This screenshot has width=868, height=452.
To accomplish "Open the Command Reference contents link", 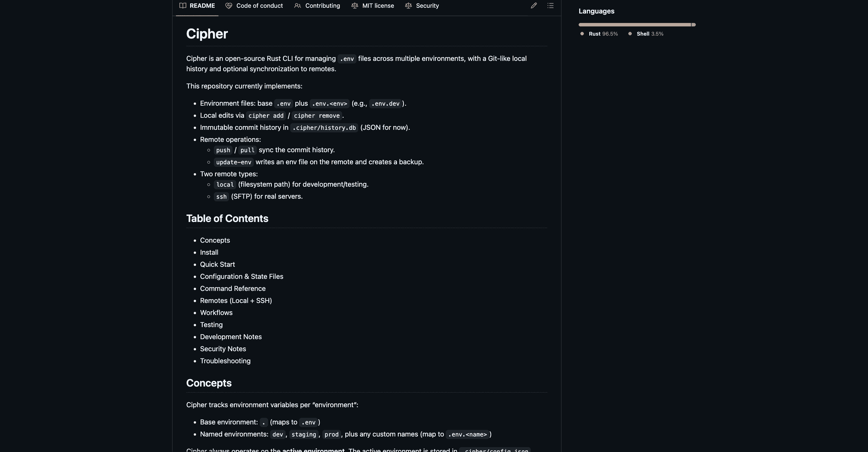I will pos(232,289).
